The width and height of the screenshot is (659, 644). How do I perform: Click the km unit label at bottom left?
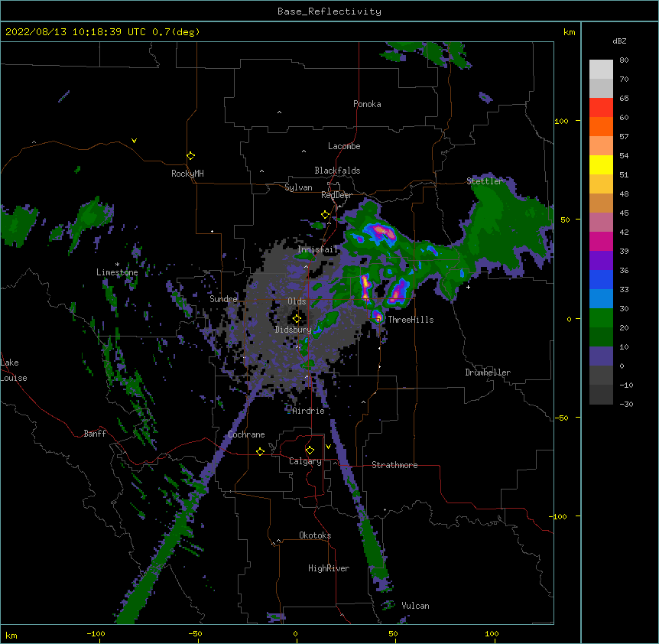[x=11, y=636]
